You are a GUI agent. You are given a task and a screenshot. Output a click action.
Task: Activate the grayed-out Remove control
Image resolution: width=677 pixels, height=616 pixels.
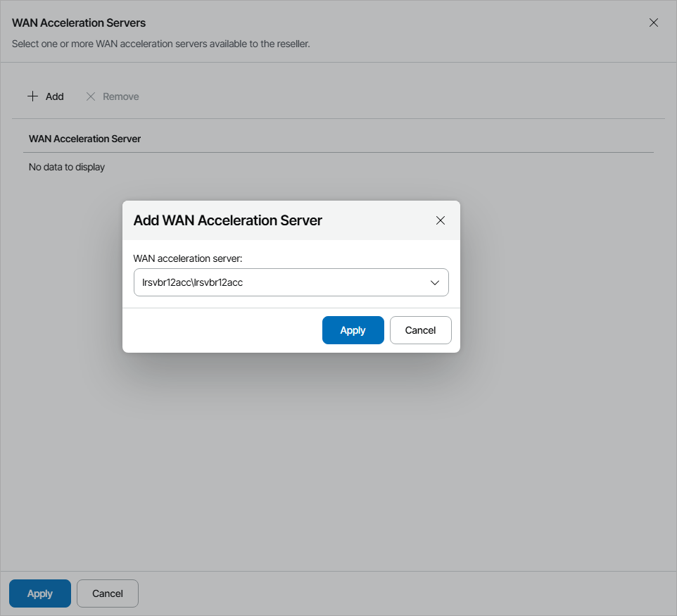point(111,96)
